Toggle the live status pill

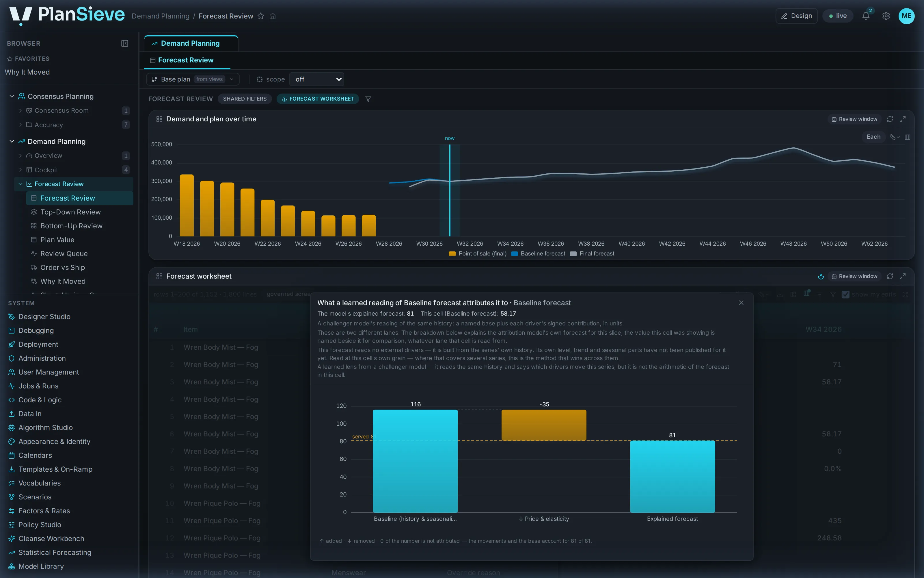coord(838,16)
